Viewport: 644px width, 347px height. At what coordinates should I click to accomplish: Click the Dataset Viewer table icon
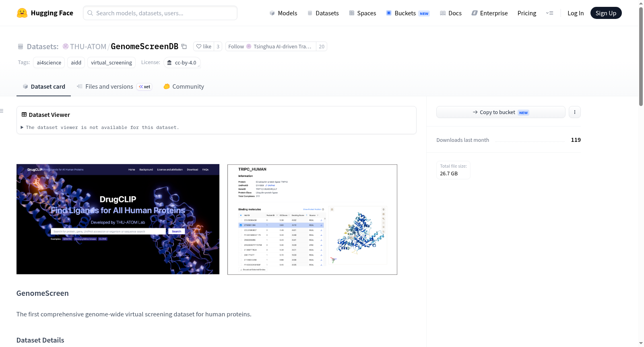pyautogui.click(x=24, y=114)
